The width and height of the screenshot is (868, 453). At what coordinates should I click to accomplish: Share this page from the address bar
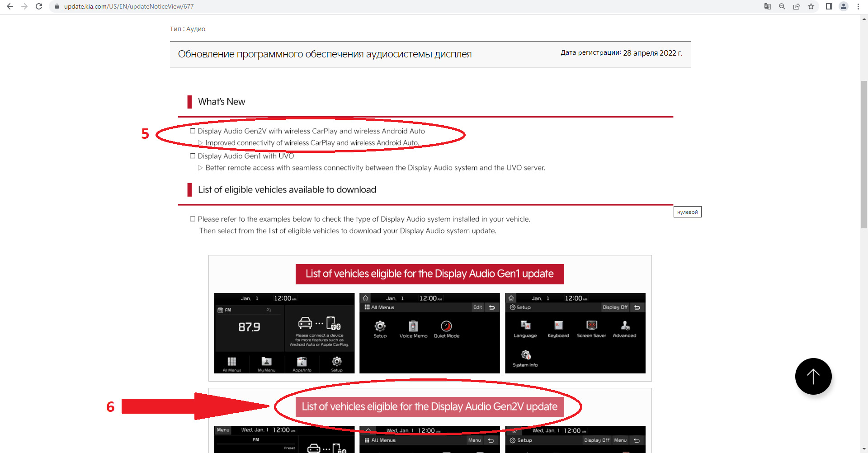797,6
